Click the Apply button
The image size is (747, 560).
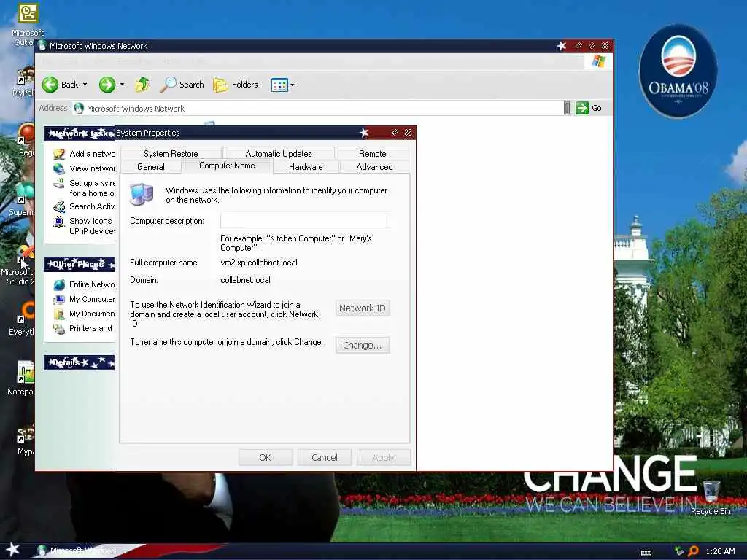[x=384, y=458]
